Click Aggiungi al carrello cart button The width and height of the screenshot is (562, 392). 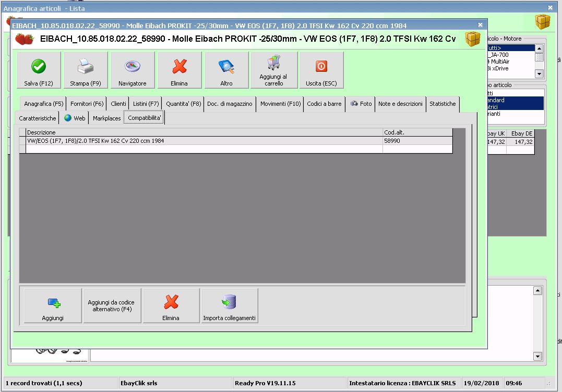click(274, 70)
